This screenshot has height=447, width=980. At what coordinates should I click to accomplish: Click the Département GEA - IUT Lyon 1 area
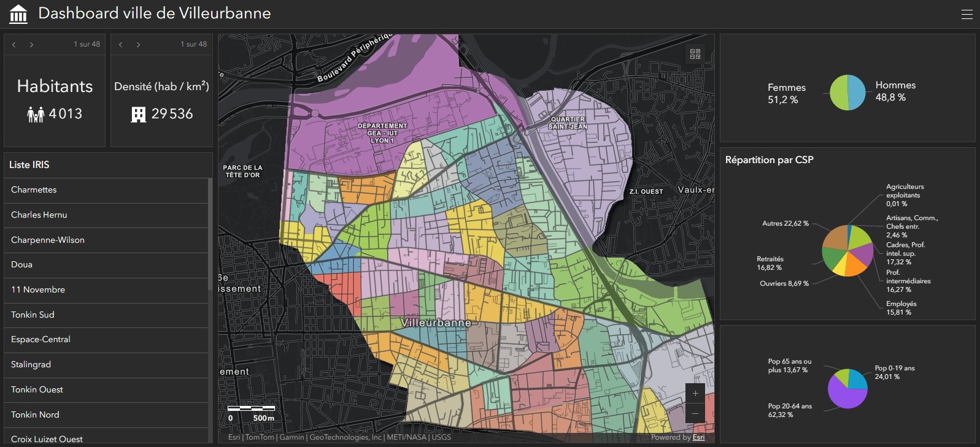click(x=382, y=133)
